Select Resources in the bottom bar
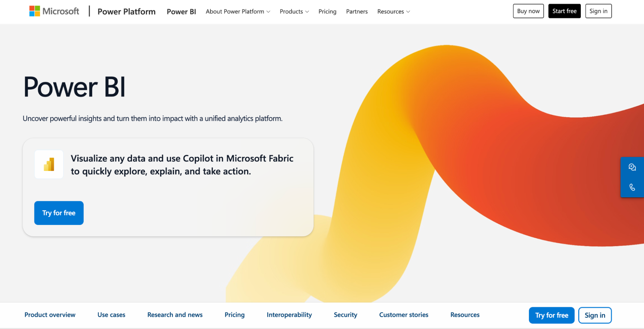Viewport: 644px width, 329px height. pos(465,315)
